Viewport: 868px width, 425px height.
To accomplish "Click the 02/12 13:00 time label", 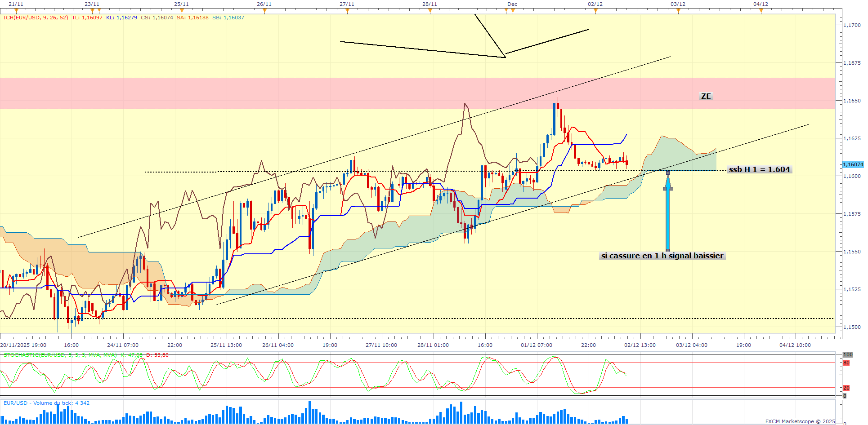I will point(640,345).
